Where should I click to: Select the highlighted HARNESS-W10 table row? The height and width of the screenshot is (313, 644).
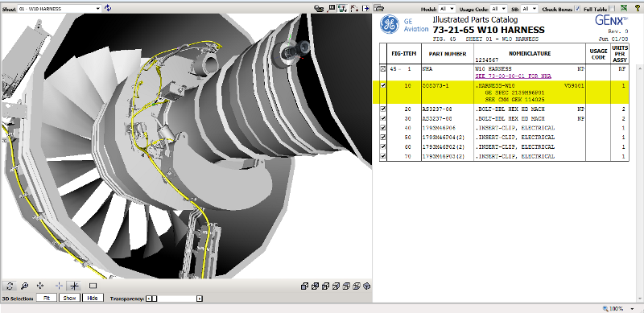click(504, 93)
